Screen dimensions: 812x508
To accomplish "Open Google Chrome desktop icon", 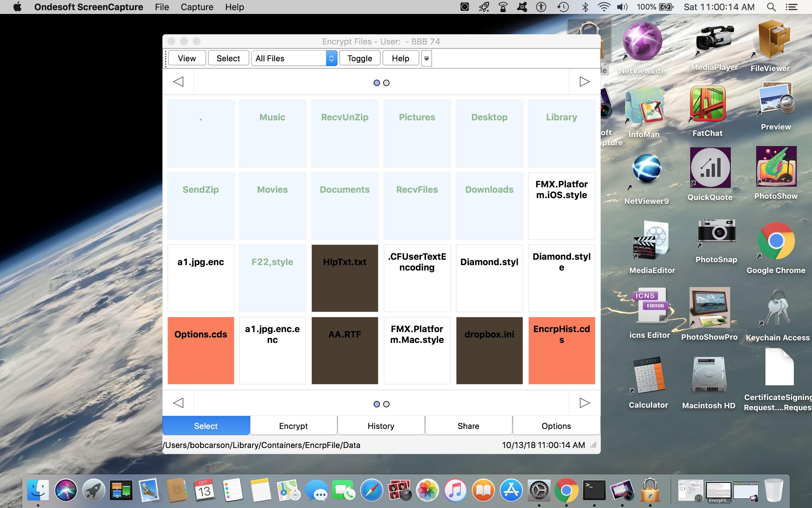I will [x=776, y=241].
